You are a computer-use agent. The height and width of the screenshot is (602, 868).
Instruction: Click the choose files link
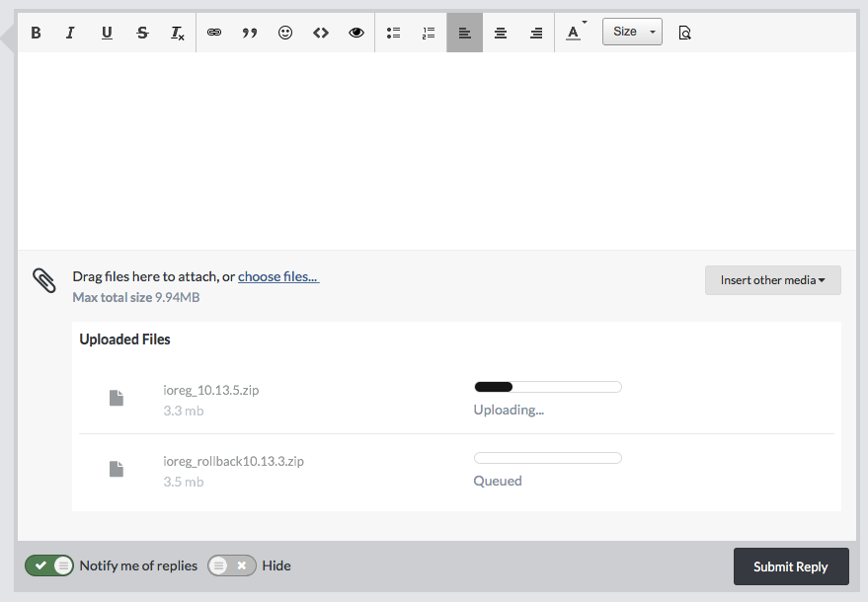coord(278,276)
